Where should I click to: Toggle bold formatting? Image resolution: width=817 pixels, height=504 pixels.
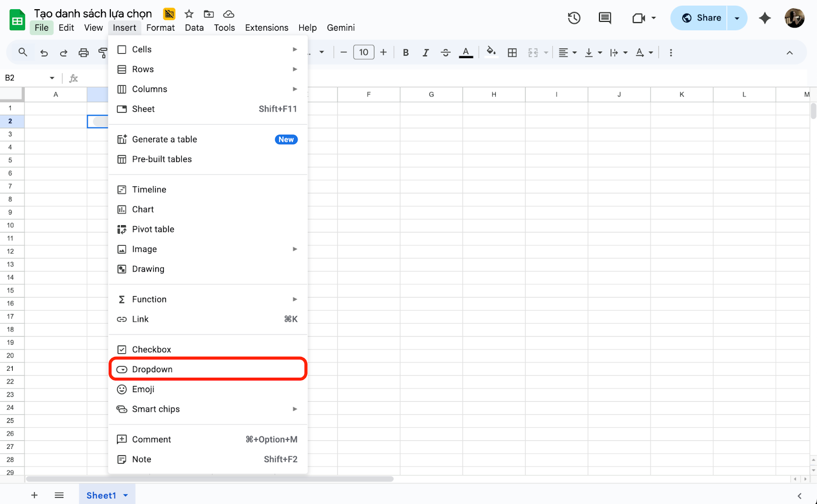pyautogui.click(x=406, y=53)
